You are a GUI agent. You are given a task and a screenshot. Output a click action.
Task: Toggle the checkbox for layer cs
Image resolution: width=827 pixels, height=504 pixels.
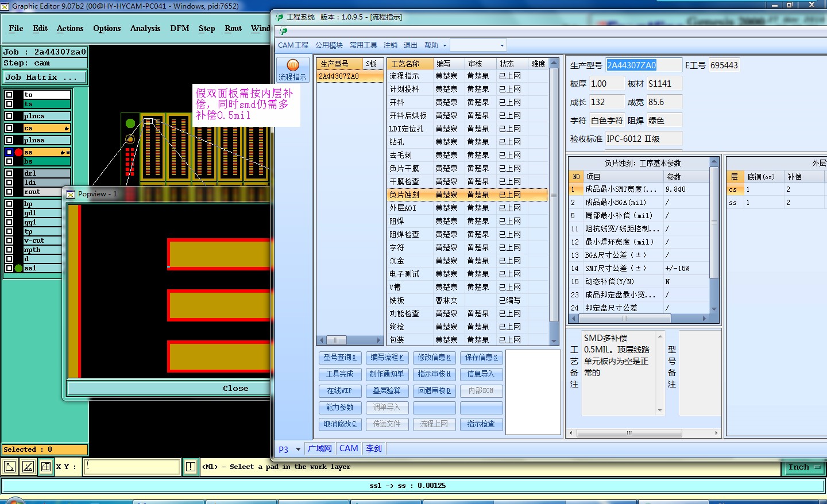(x=9, y=128)
